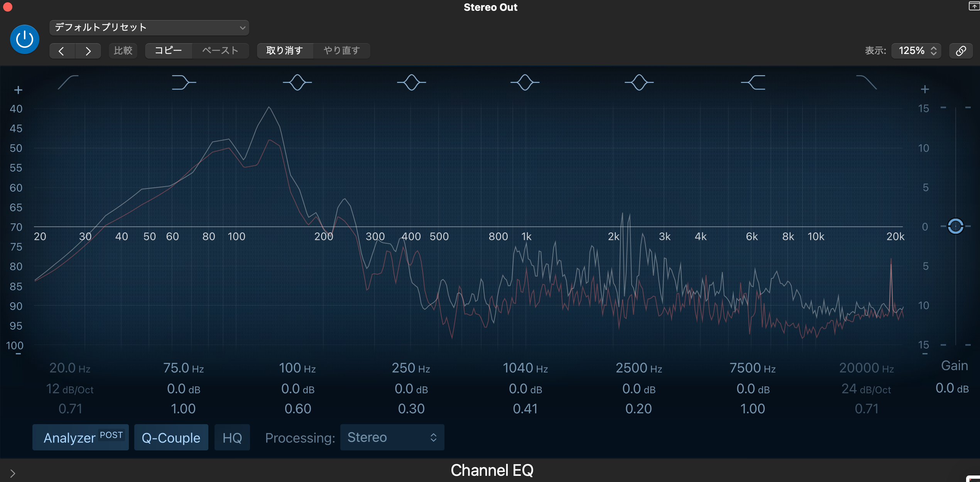This screenshot has height=482, width=980.
Task: Click the 1040 Hz frequency value field
Action: click(x=525, y=368)
